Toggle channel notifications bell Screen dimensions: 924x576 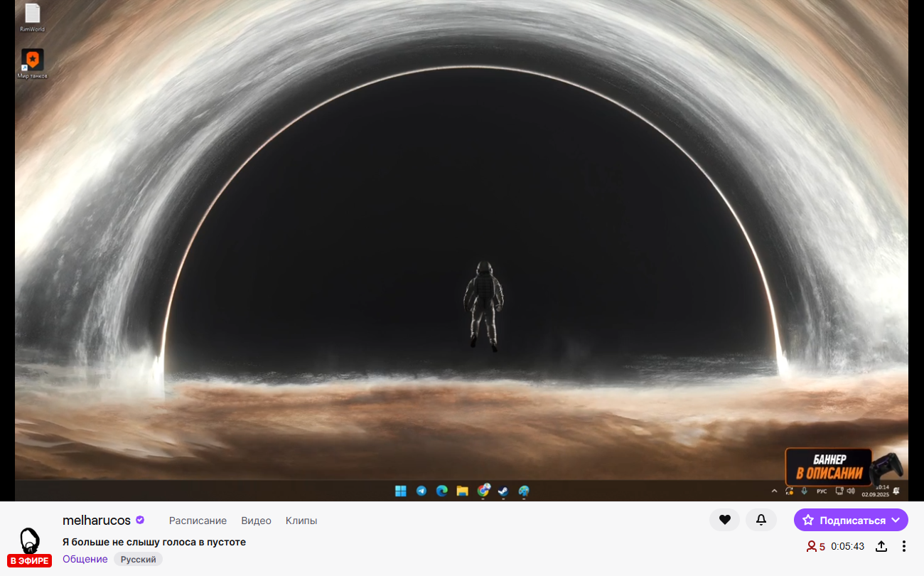(x=761, y=520)
